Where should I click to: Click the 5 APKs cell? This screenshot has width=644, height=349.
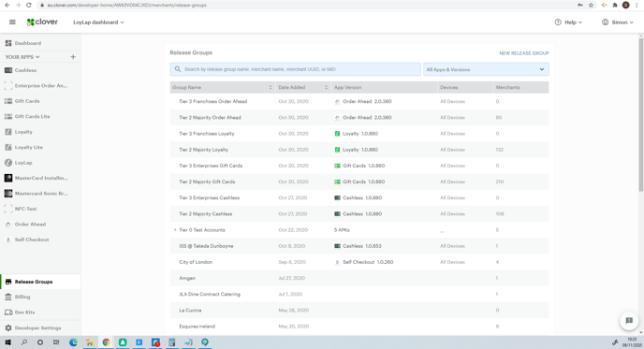(x=342, y=230)
